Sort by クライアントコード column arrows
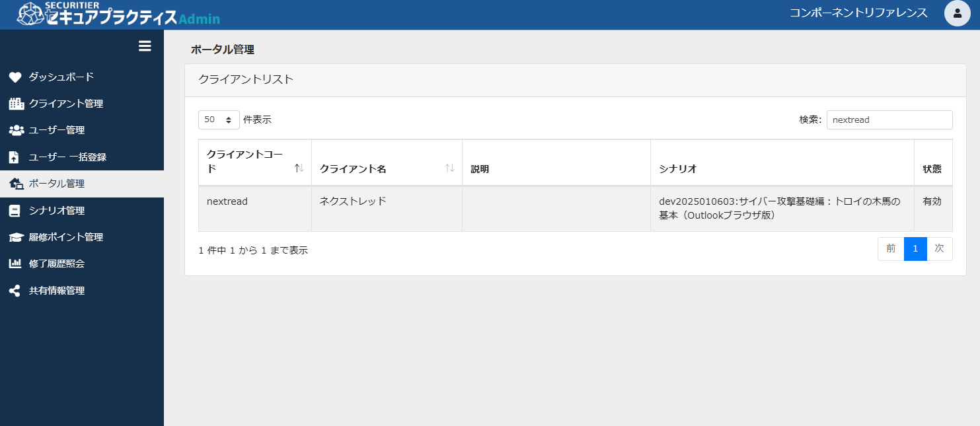Image resolution: width=980 pixels, height=426 pixels. point(299,168)
